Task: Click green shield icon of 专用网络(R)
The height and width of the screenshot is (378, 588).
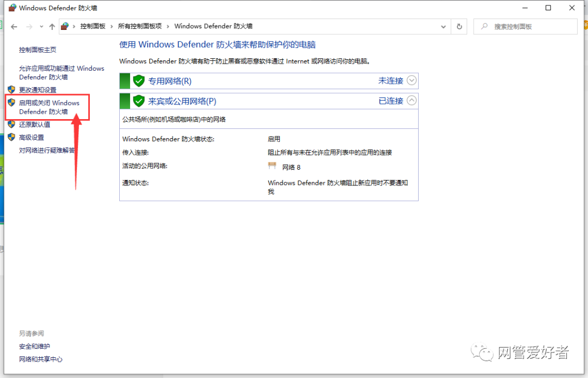Action: [x=139, y=80]
